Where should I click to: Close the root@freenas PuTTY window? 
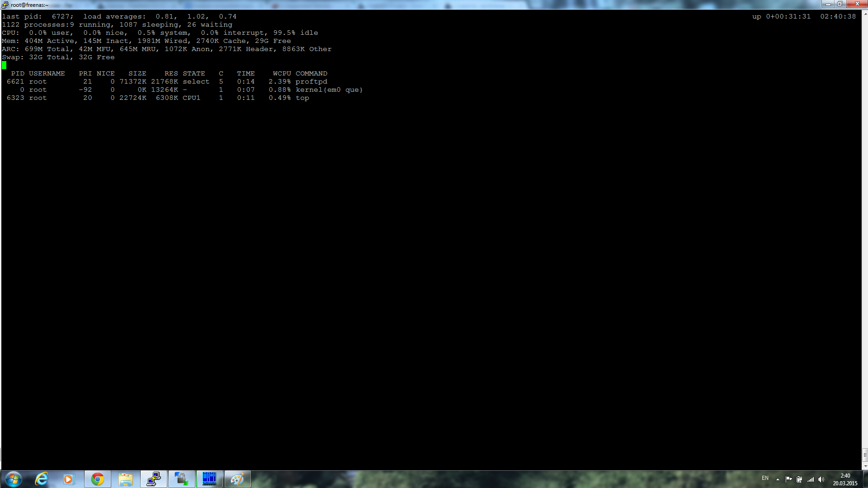856,4
